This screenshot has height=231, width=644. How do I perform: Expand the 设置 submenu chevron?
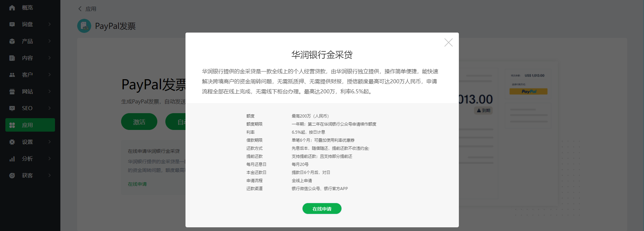50,142
